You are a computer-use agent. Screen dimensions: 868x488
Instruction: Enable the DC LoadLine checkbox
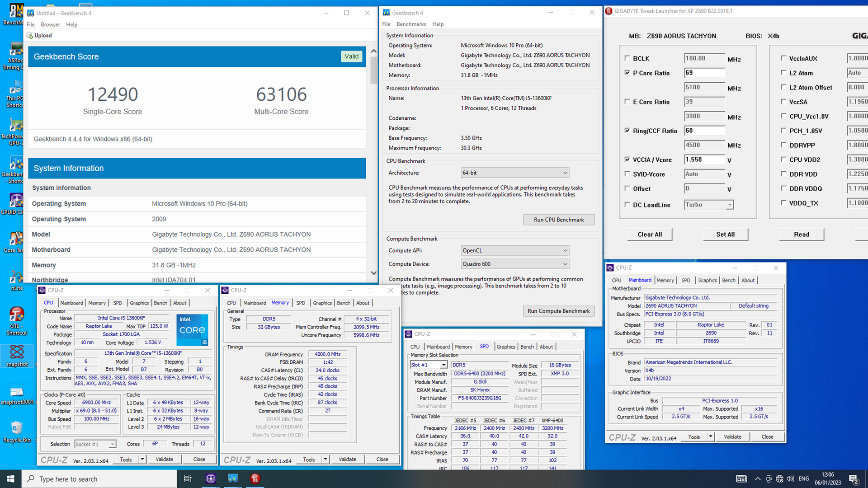(627, 205)
